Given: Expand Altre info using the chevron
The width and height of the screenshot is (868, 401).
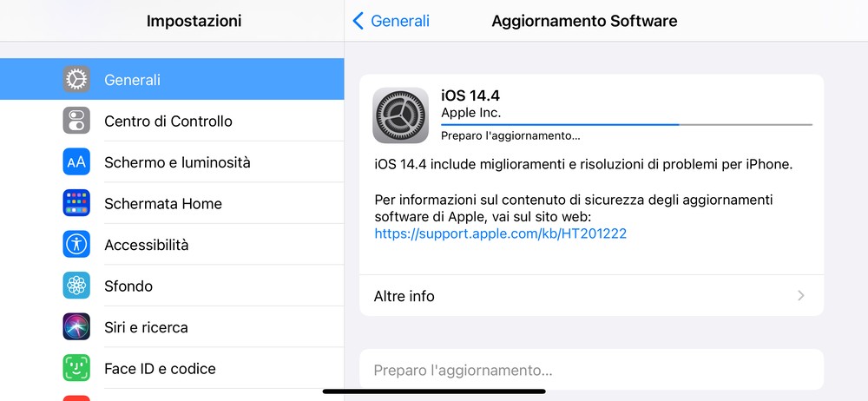Looking at the screenshot, I should [x=800, y=296].
